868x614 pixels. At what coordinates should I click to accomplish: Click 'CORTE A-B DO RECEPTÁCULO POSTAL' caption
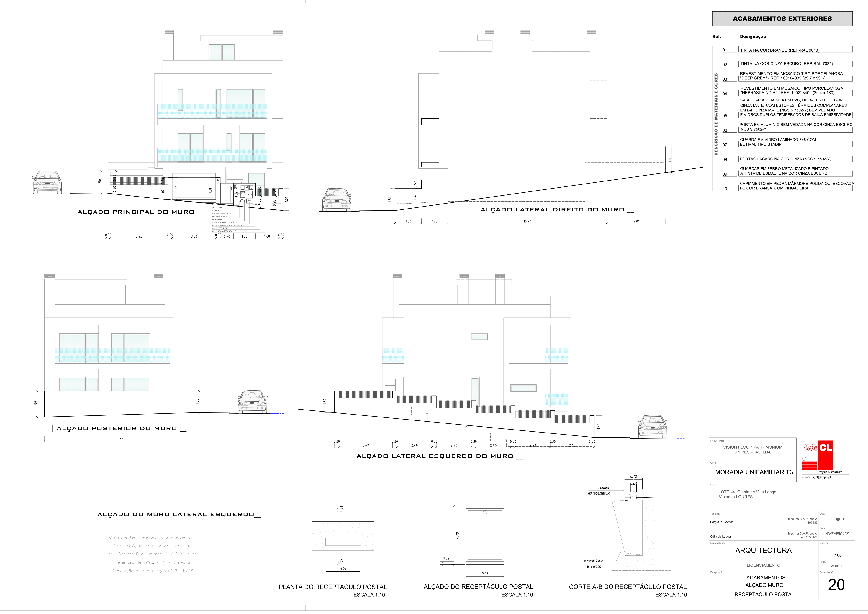coord(628,587)
